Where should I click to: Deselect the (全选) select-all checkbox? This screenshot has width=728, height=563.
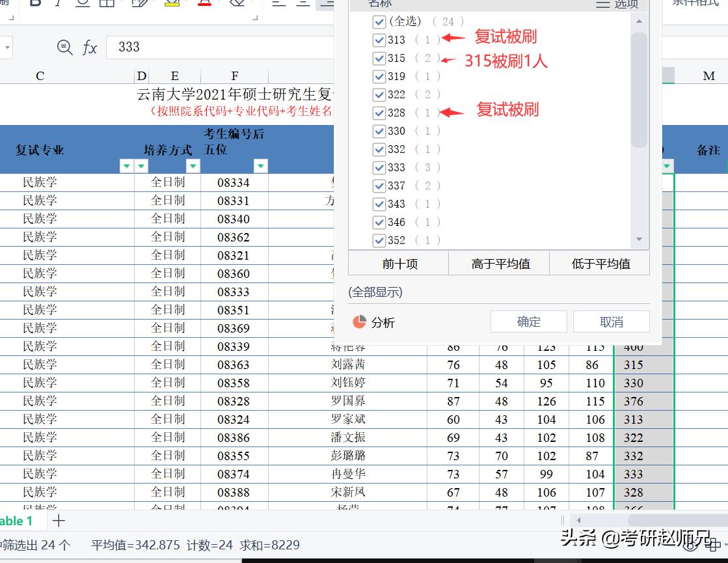coord(379,21)
